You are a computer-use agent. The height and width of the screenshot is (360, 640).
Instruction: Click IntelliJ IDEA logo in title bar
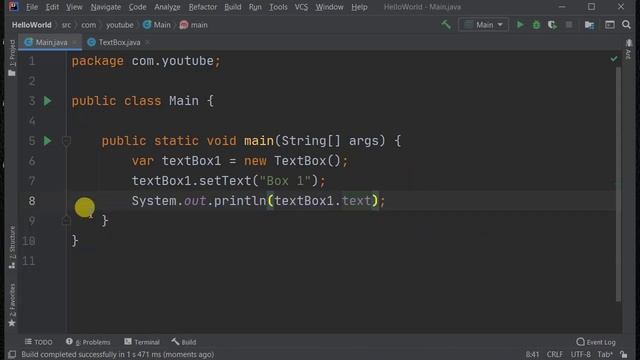(x=13, y=7)
